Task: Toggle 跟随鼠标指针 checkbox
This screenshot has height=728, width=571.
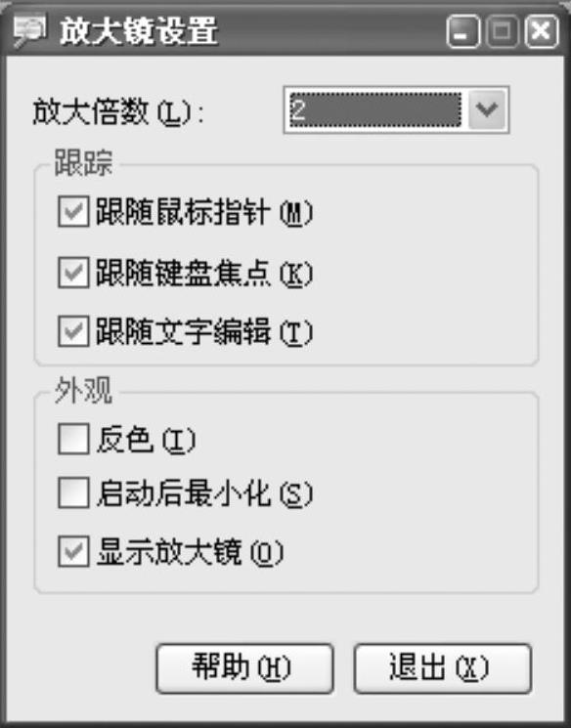Action: pyautogui.click(x=73, y=211)
